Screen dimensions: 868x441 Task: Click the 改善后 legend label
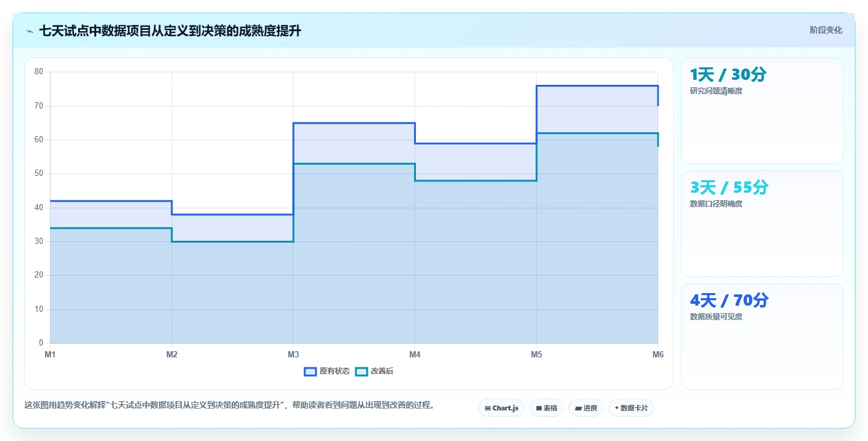[382, 371]
